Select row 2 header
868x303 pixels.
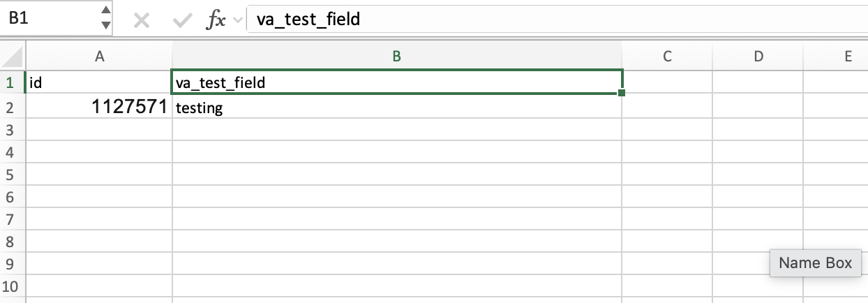(x=10, y=108)
